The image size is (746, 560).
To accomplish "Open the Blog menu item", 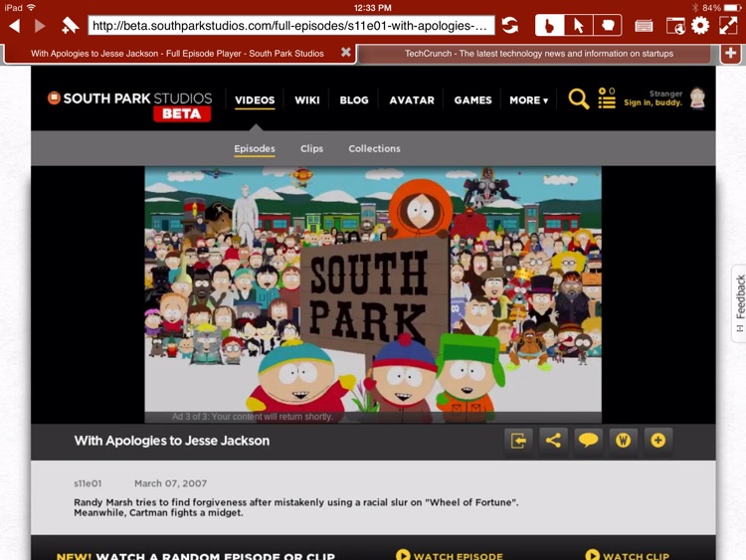I will 354,99.
